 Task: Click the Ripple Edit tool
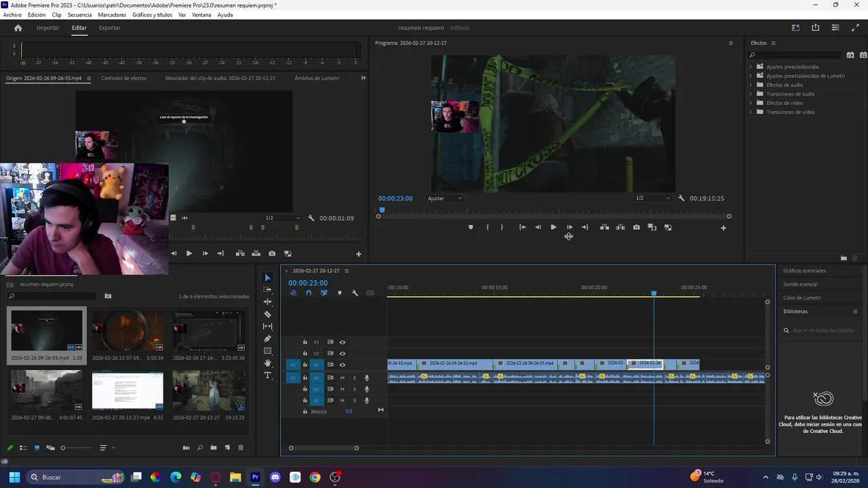pos(267,302)
